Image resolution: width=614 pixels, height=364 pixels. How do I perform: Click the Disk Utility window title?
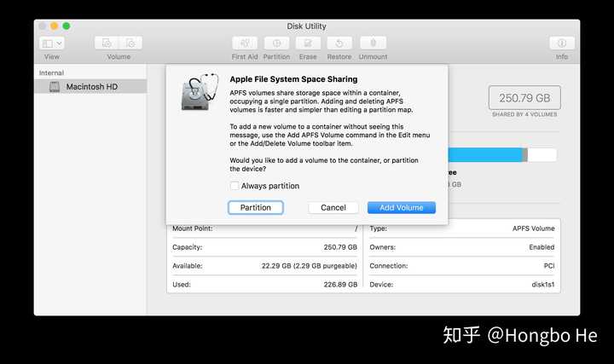coord(306,26)
